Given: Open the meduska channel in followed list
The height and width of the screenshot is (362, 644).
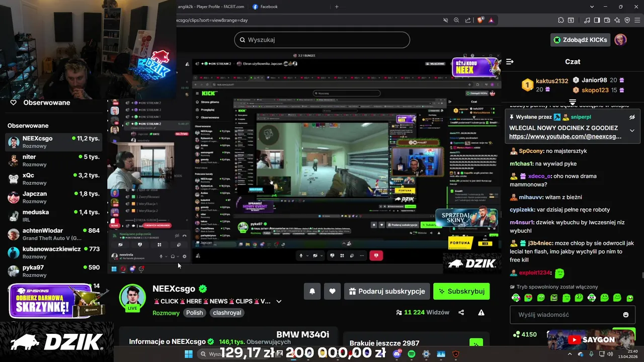Looking at the screenshot, I should point(54,216).
